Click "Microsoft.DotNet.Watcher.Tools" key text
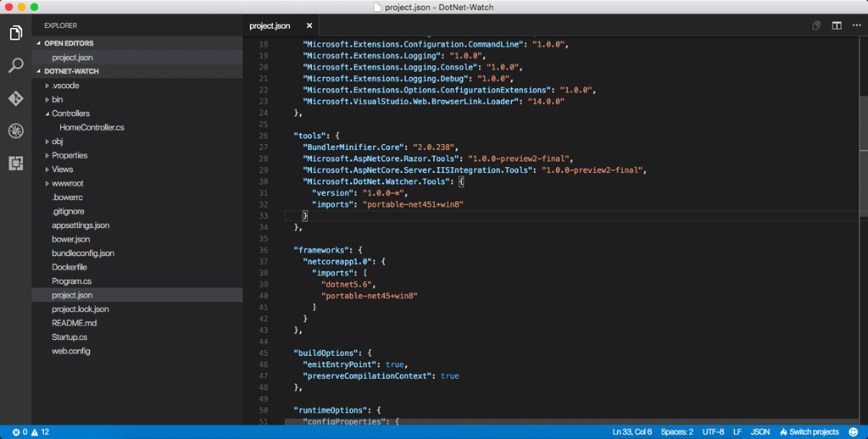Viewport: 868px width, 439px height. click(x=376, y=181)
